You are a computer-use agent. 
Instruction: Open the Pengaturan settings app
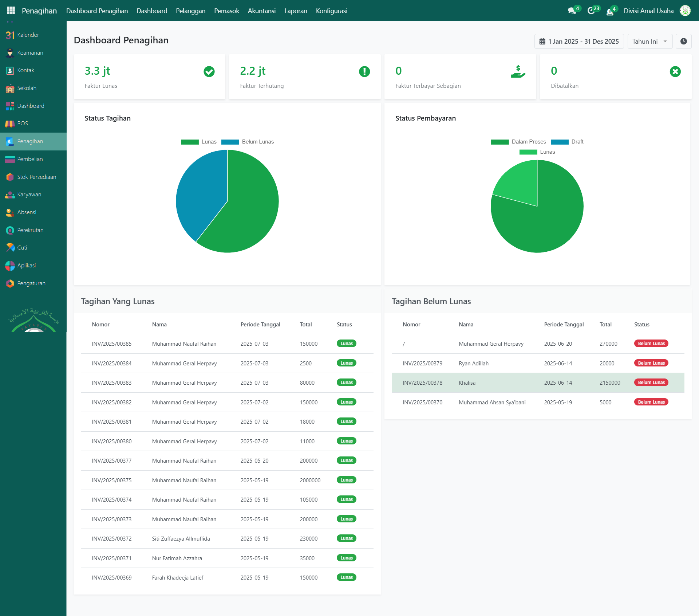click(31, 283)
